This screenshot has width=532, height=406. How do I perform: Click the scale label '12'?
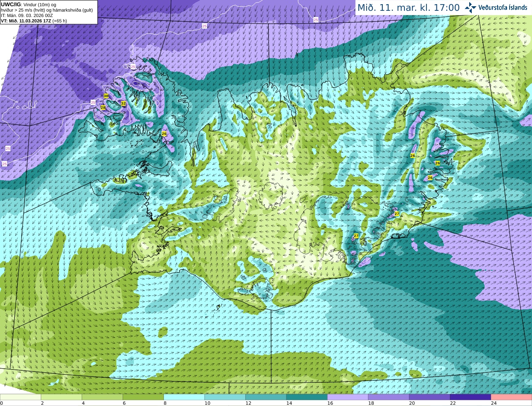[248, 403]
